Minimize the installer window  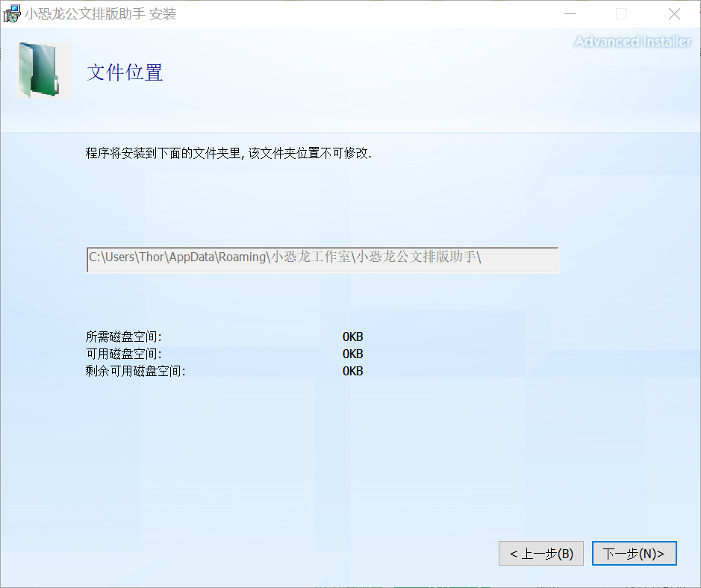570,14
